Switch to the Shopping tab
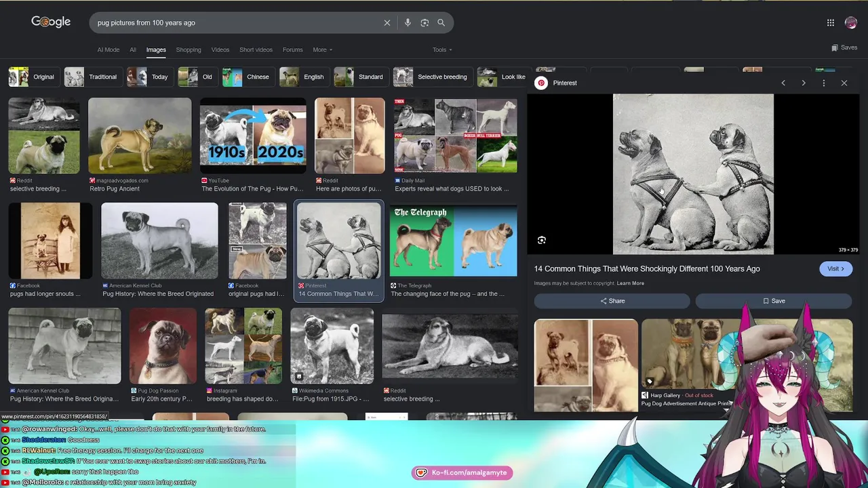Viewport: 868px width, 488px height. click(x=189, y=49)
